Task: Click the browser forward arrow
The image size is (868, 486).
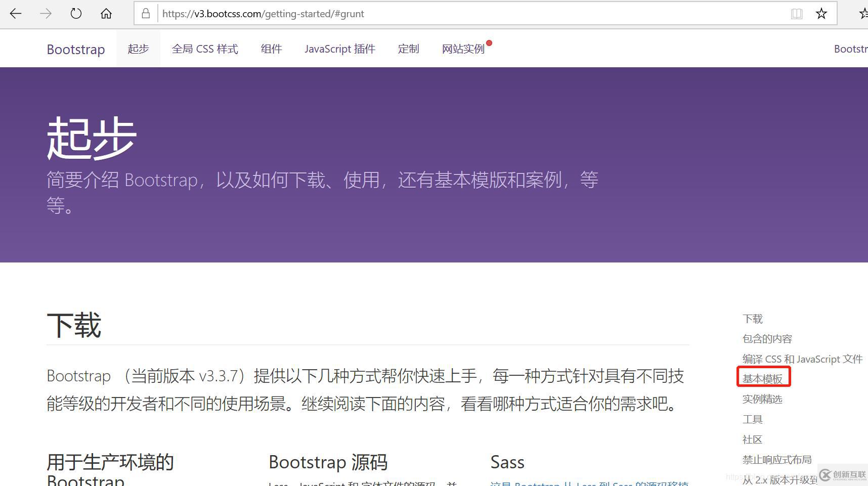Action: click(x=46, y=14)
